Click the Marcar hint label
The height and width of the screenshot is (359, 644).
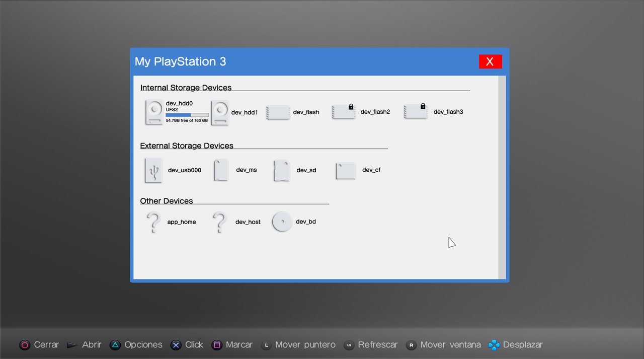pyautogui.click(x=239, y=345)
